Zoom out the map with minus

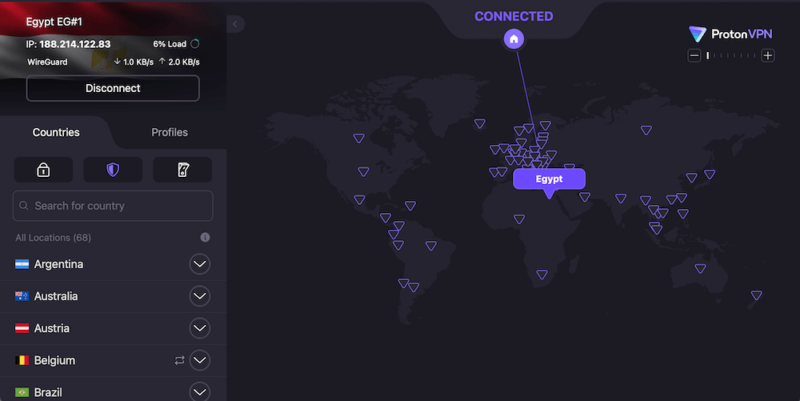(694, 56)
